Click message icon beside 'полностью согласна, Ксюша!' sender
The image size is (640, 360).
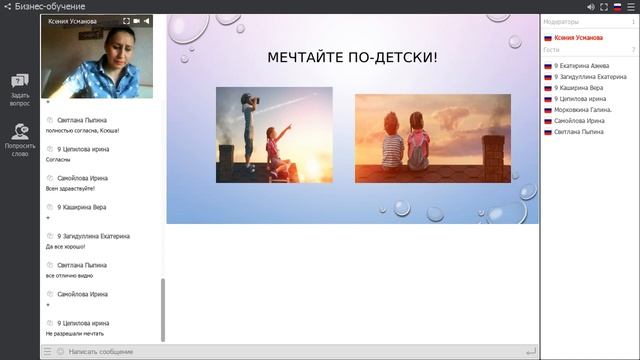[x=50, y=120]
